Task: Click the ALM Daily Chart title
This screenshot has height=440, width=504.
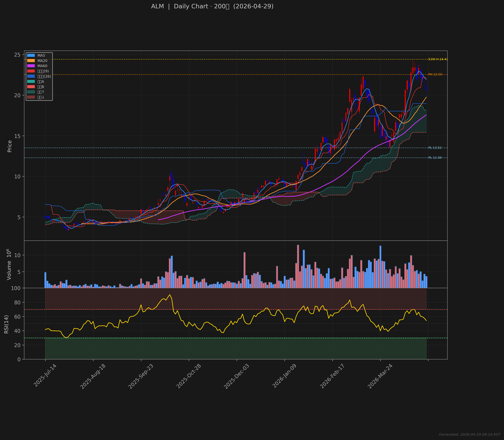Action: (212, 6)
